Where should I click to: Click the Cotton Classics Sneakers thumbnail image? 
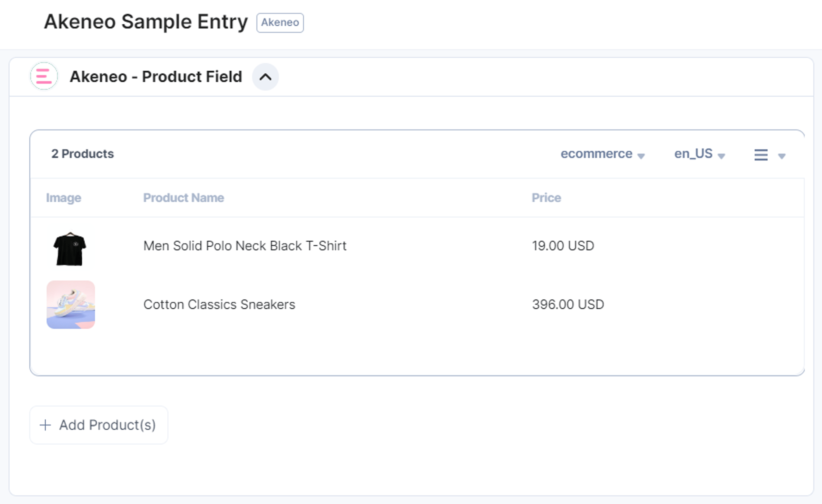[71, 305]
